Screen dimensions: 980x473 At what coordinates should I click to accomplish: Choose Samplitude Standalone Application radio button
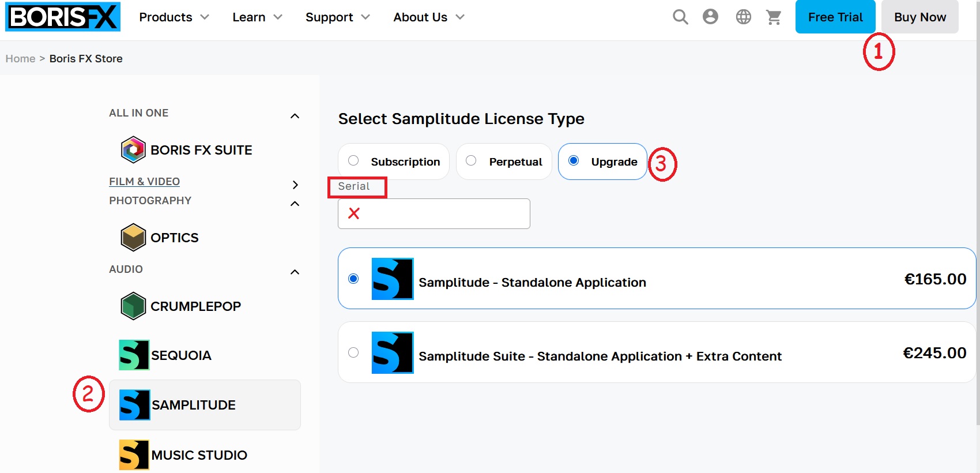click(x=353, y=279)
